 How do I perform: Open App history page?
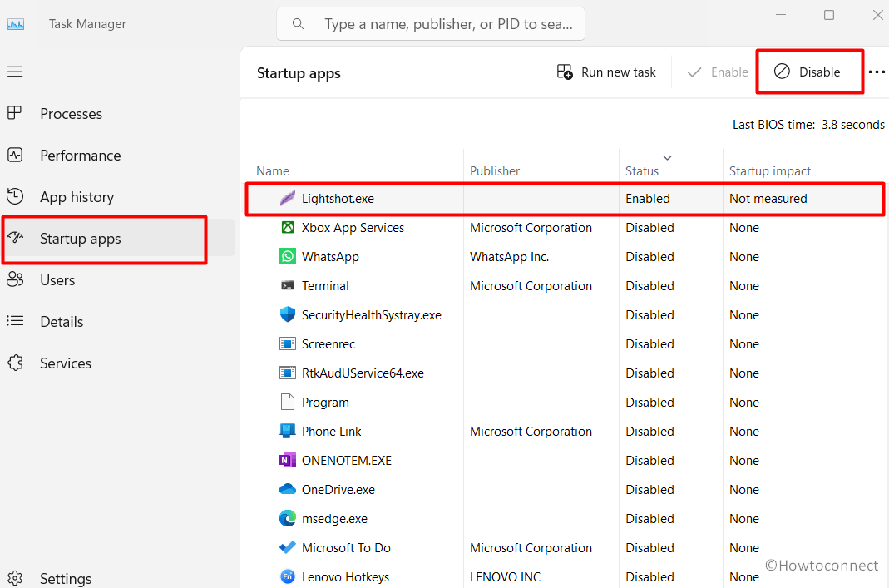click(77, 197)
